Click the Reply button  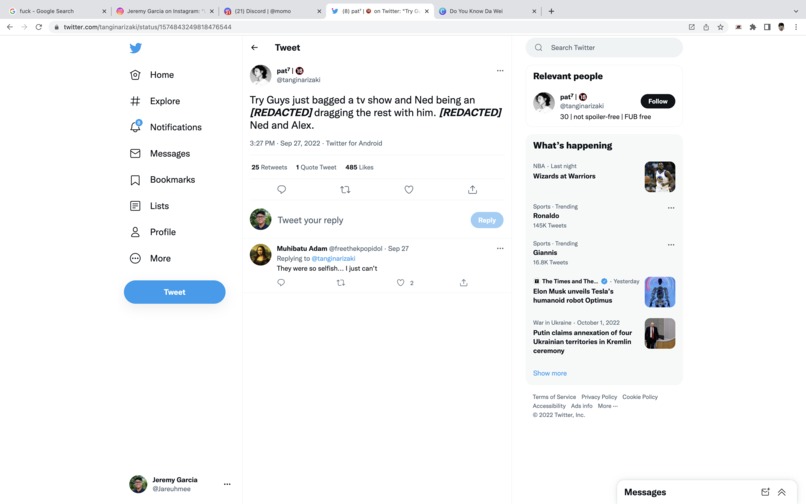point(487,220)
